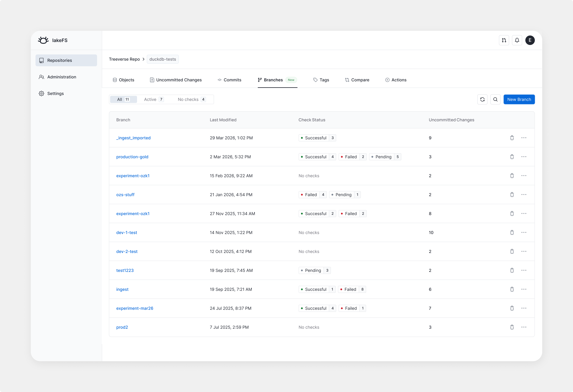Open the prod2 branch
The width and height of the screenshot is (573, 392).
click(x=122, y=327)
